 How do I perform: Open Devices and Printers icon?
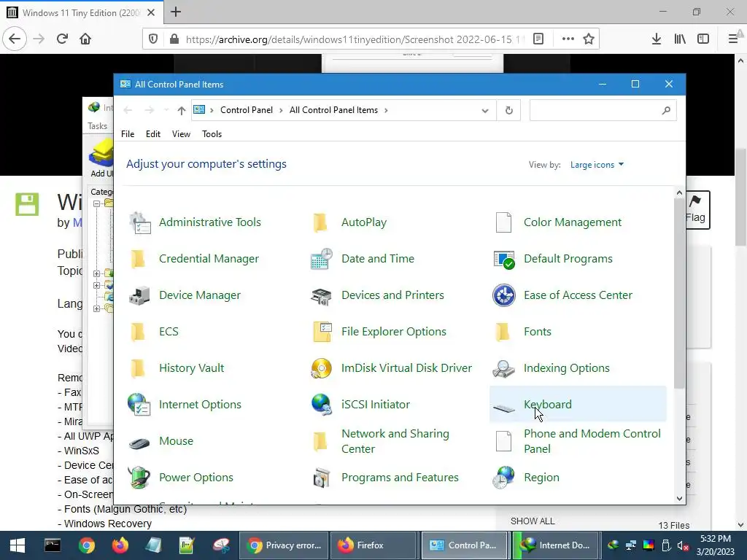(321, 295)
